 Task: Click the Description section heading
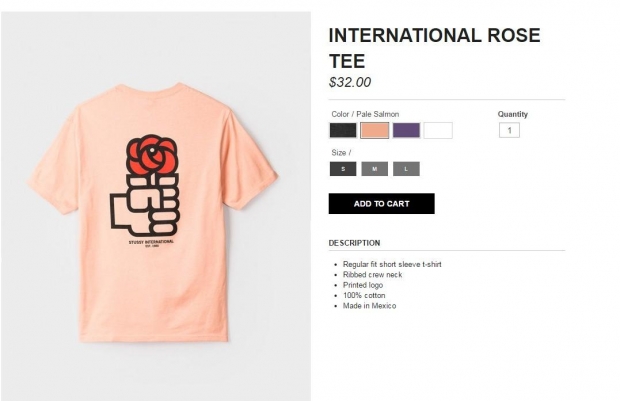[x=354, y=243]
